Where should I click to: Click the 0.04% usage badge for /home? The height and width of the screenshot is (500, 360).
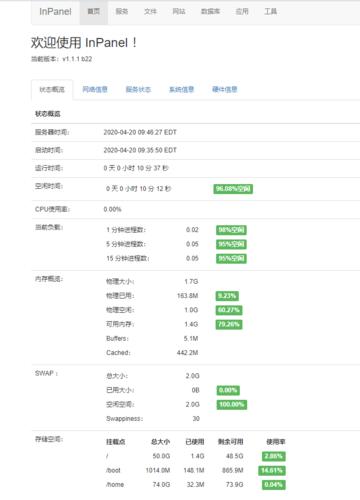point(274,485)
